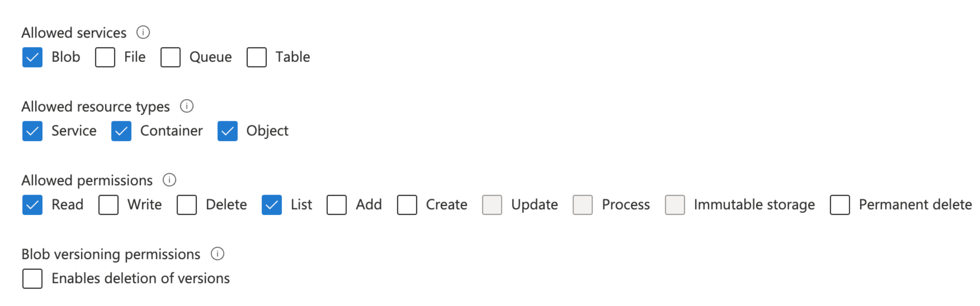Turn off the List permission
Viewport: 980px width, 306px height.
[x=272, y=205]
